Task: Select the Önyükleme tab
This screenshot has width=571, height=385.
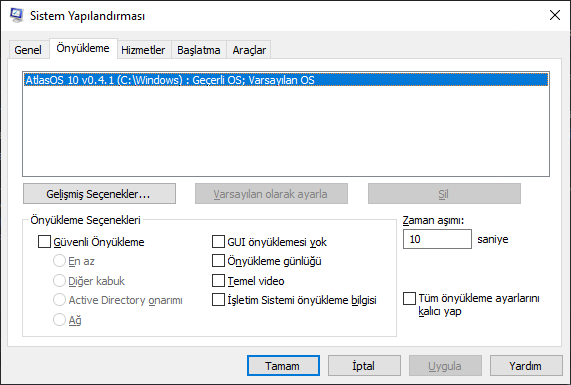Action: 83,48
